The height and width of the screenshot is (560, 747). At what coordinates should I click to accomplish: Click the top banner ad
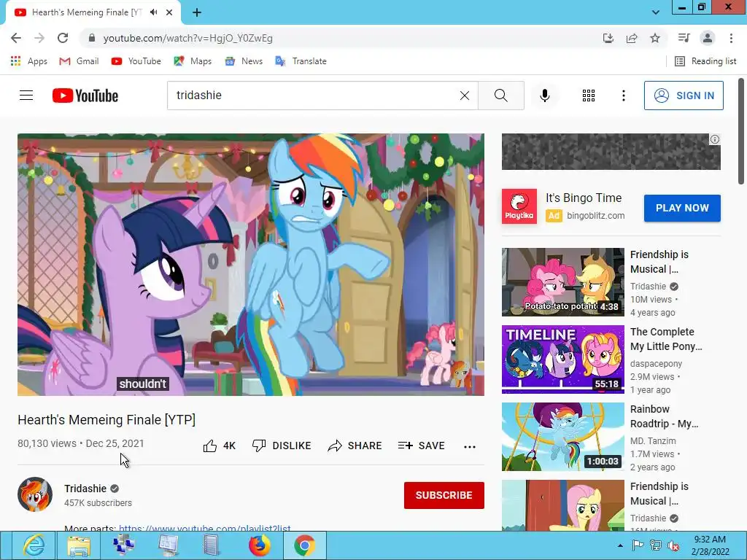tap(611, 152)
